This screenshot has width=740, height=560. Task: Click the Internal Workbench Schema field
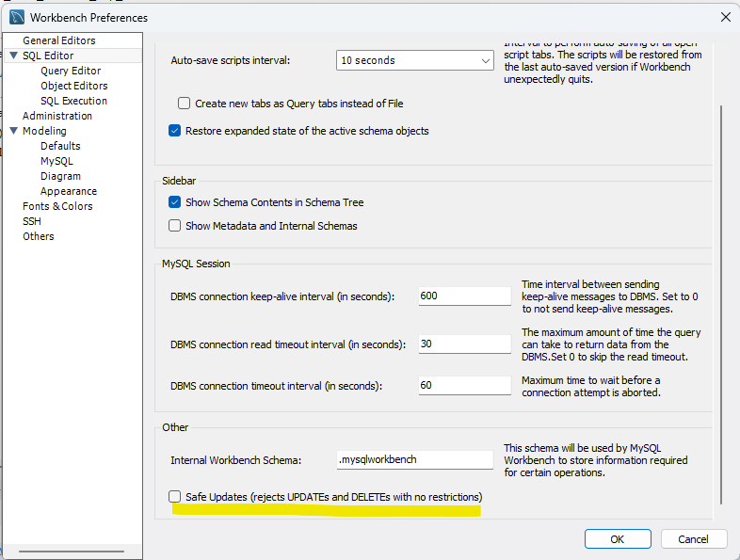tap(415, 459)
